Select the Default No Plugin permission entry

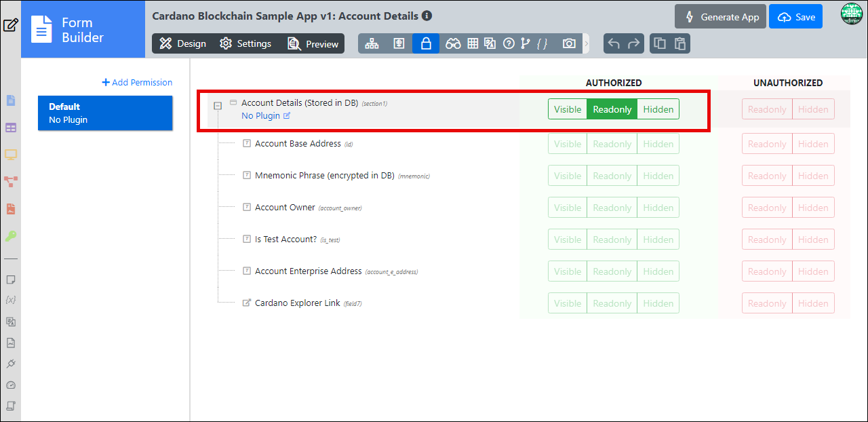(x=105, y=113)
